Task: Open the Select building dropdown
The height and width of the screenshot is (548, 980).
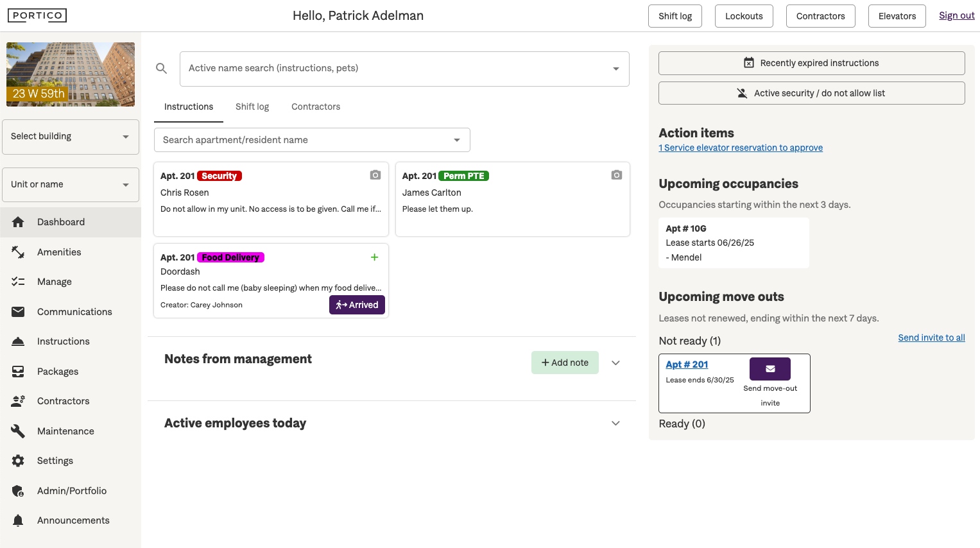Action: point(71,137)
